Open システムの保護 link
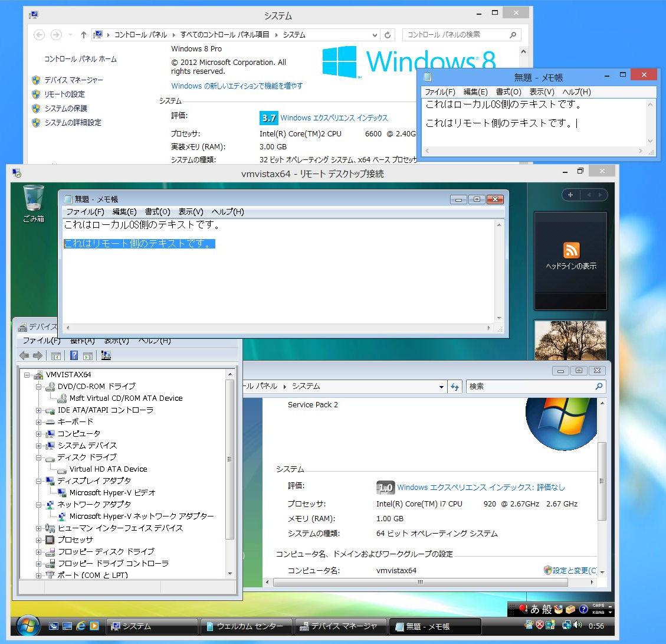 click(66, 109)
